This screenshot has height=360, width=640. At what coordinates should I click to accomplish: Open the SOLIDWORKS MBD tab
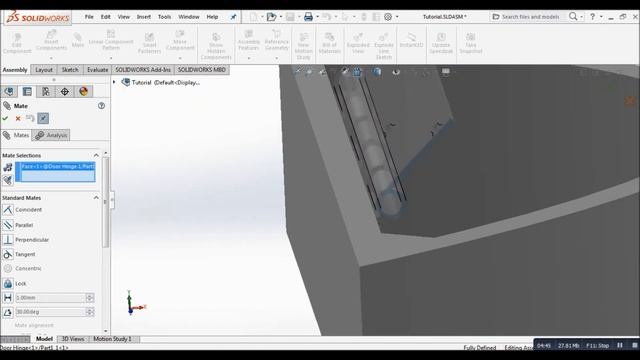202,70
